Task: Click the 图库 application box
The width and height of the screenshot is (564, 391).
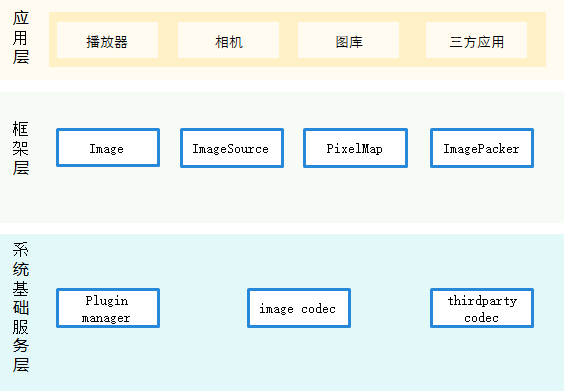Action: pyautogui.click(x=348, y=40)
